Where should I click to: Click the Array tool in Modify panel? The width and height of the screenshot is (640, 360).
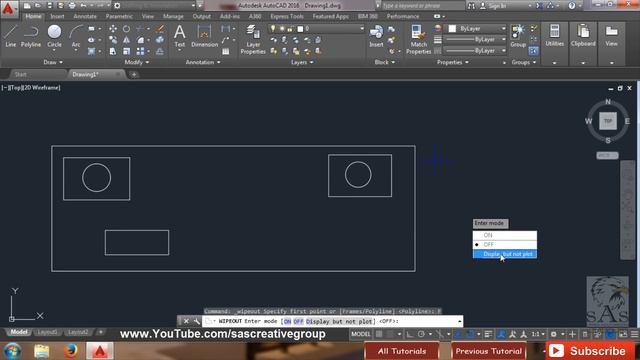point(140,51)
